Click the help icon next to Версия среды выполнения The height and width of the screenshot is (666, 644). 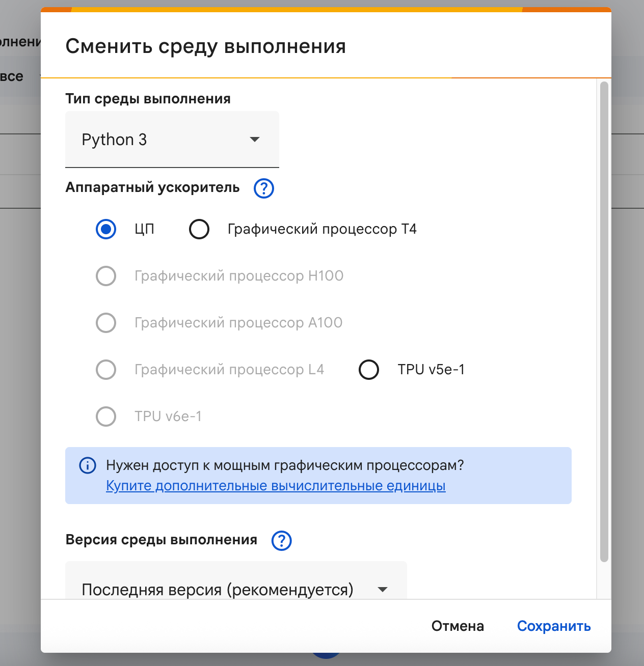pos(281,541)
